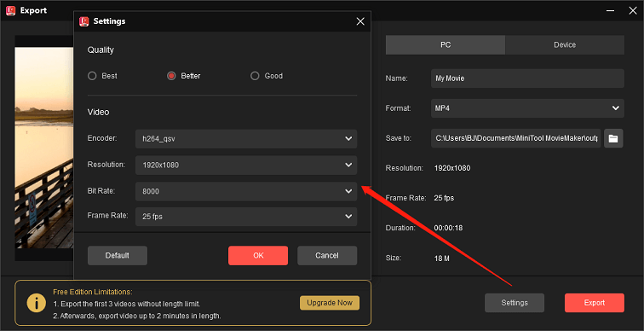Click the video preview thumbnail

(44, 148)
